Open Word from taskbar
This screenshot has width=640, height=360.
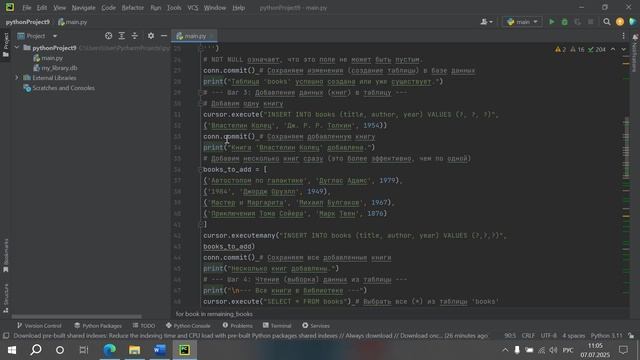tap(159, 350)
